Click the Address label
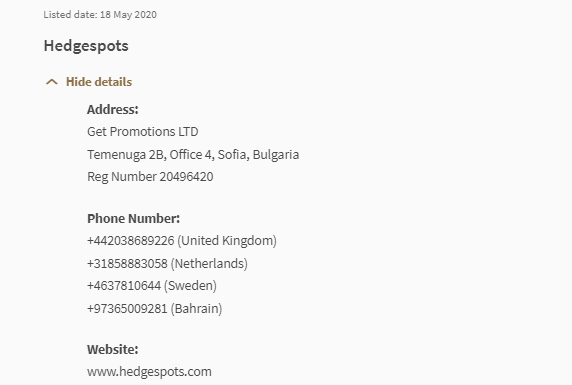572x385 pixels. (113, 109)
